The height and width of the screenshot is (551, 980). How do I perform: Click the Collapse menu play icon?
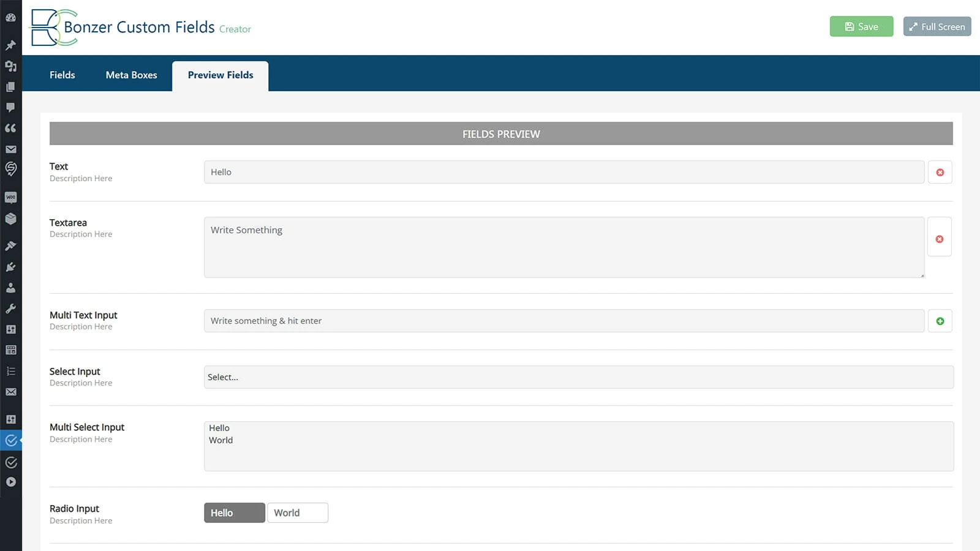tap(10, 482)
